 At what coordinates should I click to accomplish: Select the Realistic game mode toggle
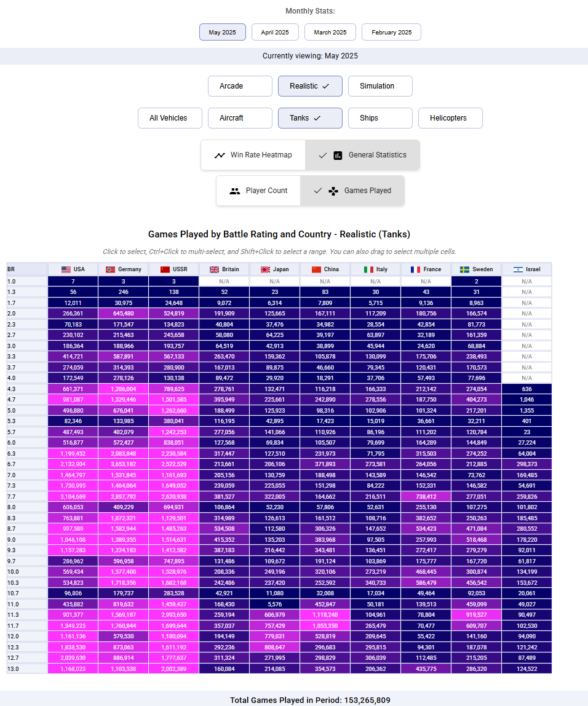point(310,86)
